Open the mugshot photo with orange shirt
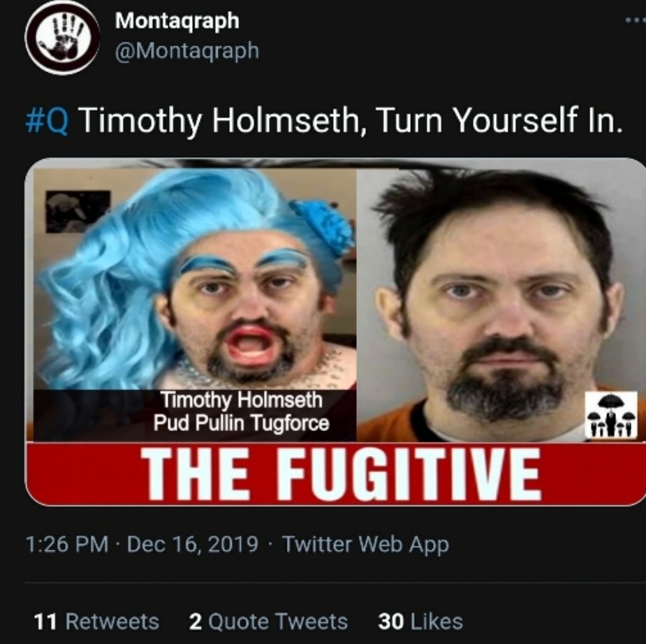The width and height of the screenshot is (646, 644). click(x=501, y=304)
